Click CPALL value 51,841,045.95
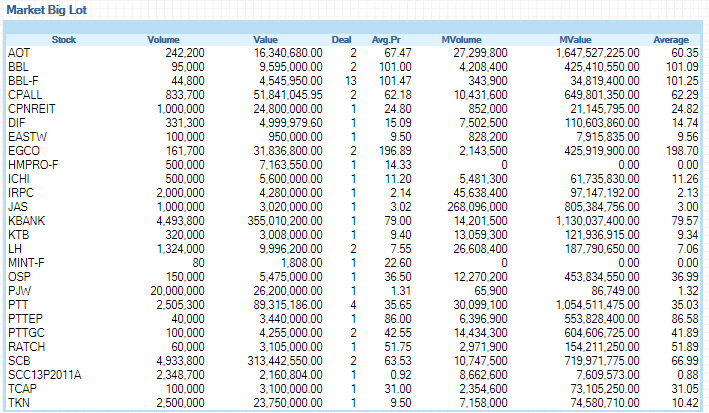 click(x=288, y=95)
